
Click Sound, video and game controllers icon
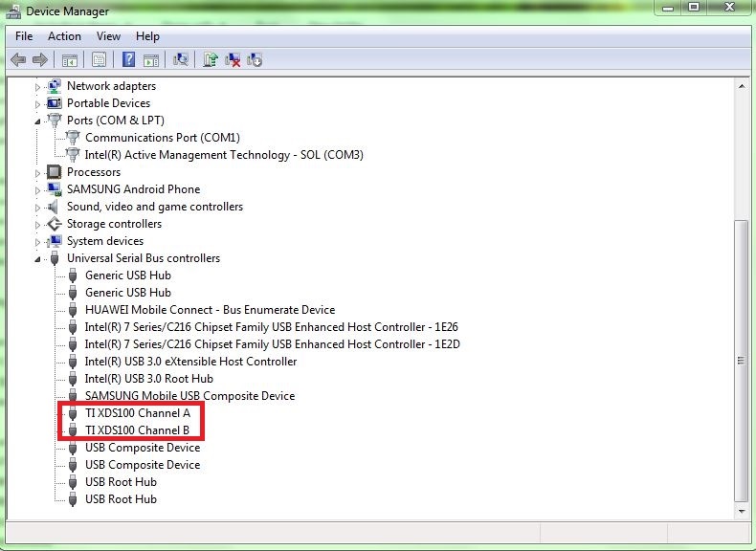click(53, 207)
